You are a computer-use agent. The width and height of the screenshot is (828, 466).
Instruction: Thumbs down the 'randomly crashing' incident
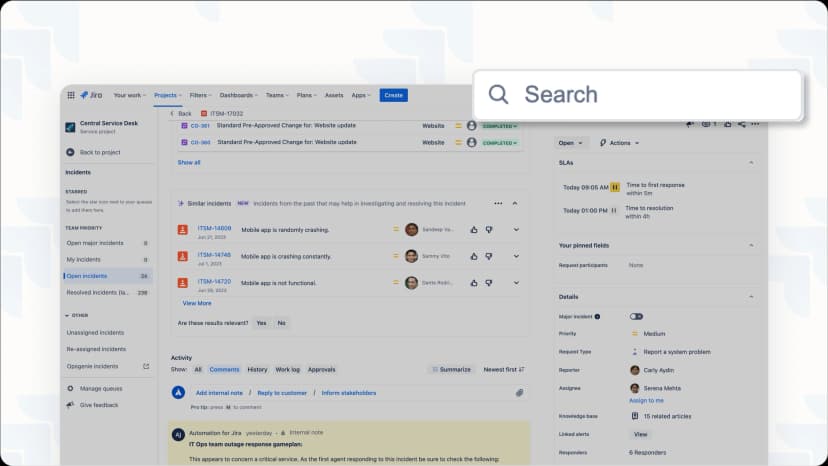pyautogui.click(x=489, y=230)
